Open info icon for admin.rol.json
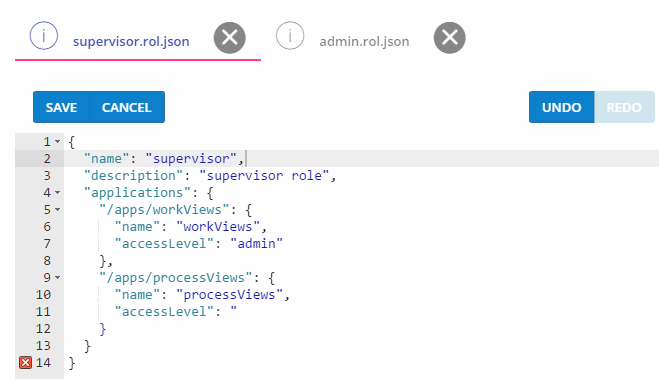659x379 pixels. pyautogui.click(x=290, y=36)
